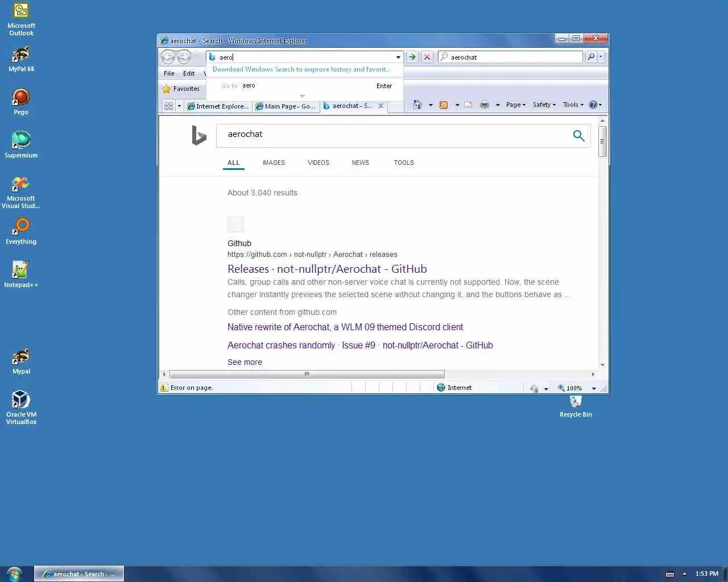Open Aerochat crashes randomly Issue #9 link
Screen dimensions: 728x582
tap(360, 345)
